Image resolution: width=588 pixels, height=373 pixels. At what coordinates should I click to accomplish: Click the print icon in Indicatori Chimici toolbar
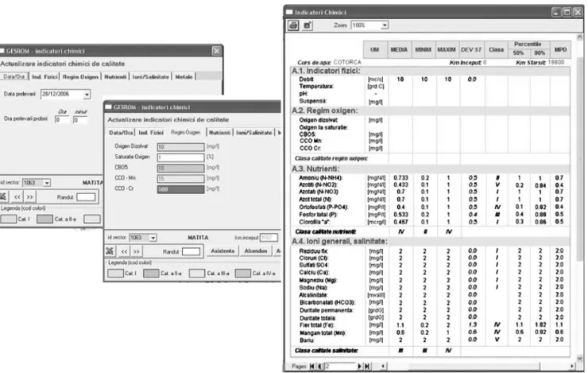pyautogui.click(x=293, y=25)
